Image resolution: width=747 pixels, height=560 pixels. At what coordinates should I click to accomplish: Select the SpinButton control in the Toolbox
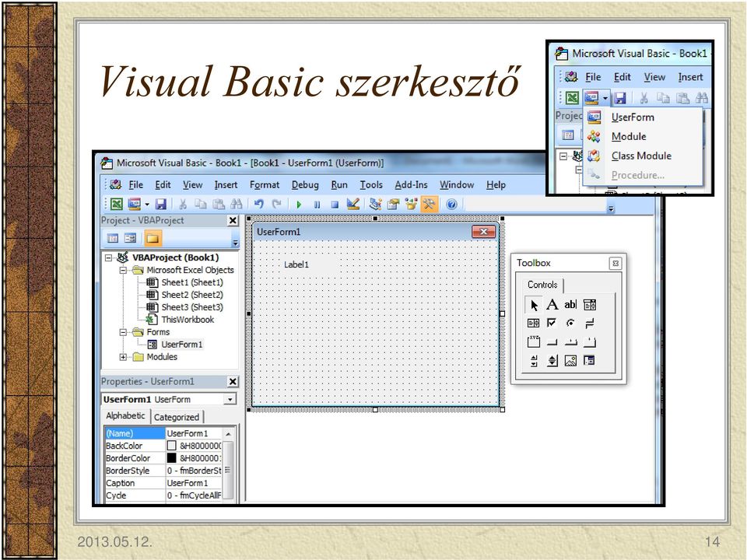coord(552,360)
